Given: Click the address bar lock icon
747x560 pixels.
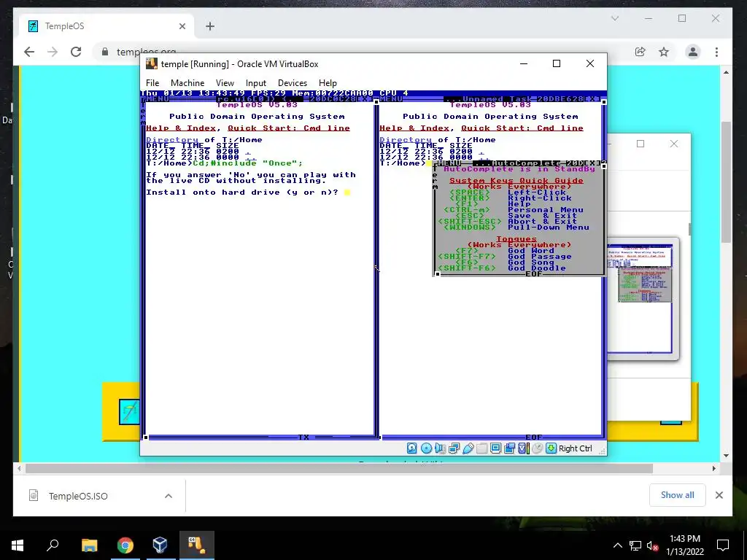Looking at the screenshot, I should click(105, 52).
